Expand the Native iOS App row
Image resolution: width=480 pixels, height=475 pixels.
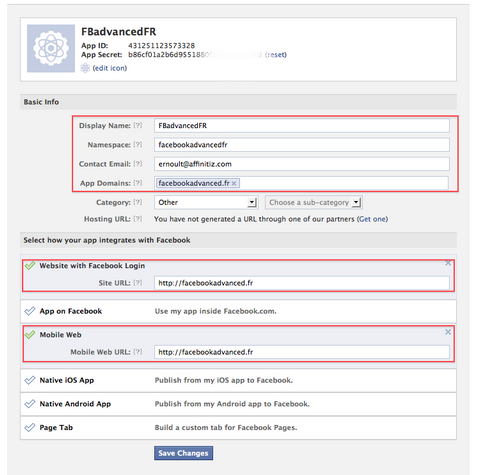pos(238,380)
